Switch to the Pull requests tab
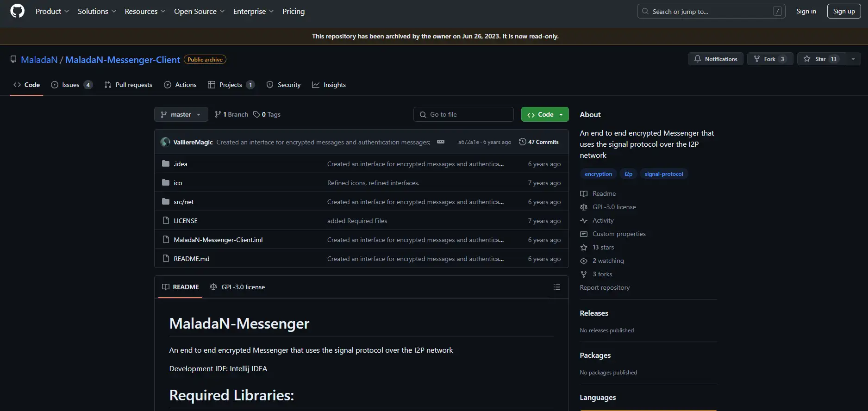The height and width of the screenshot is (411, 868). pyautogui.click(x=128, y=85)
